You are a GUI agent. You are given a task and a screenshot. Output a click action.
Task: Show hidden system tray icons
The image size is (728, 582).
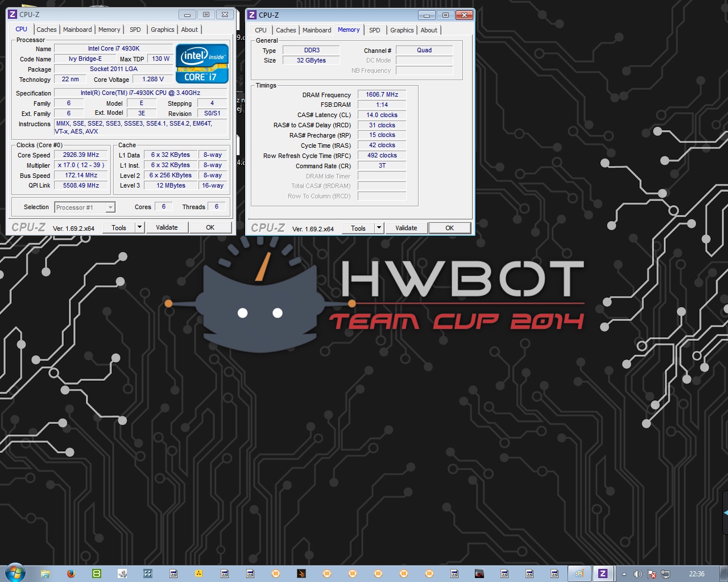pos(624,574)
